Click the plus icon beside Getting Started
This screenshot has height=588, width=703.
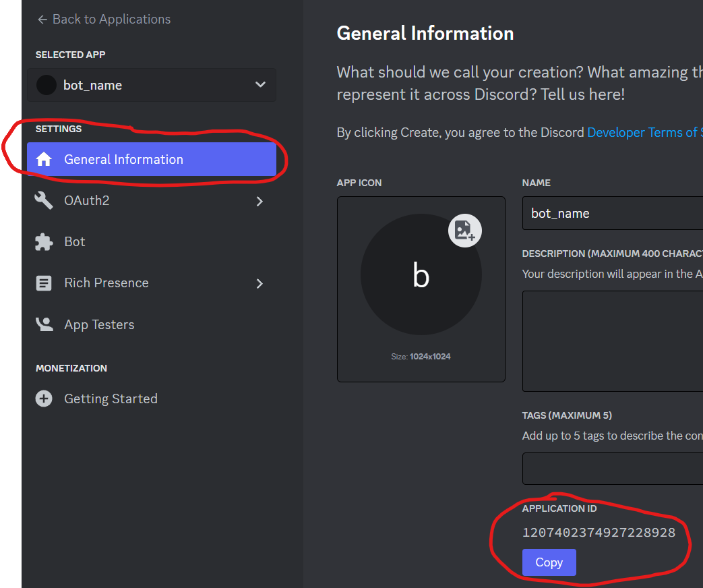coord(44,399)
